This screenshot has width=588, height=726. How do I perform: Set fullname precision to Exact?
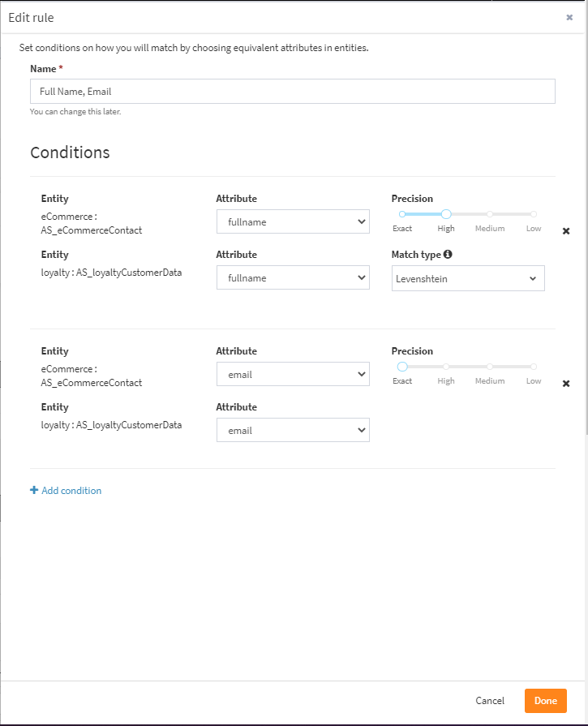402,214
